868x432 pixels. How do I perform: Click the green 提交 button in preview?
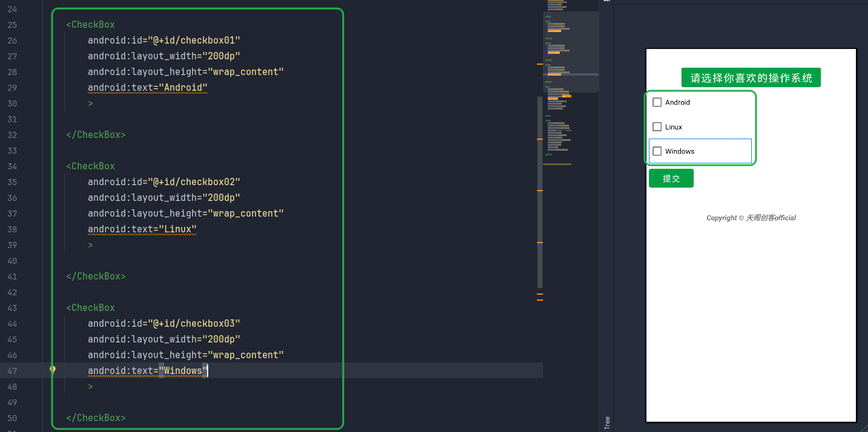coord(671,178)
